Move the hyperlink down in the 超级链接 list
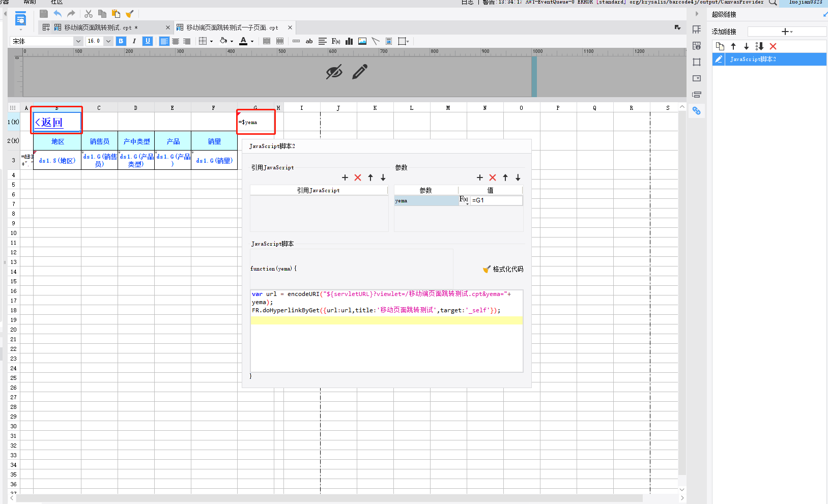 [x=747, y=46]
